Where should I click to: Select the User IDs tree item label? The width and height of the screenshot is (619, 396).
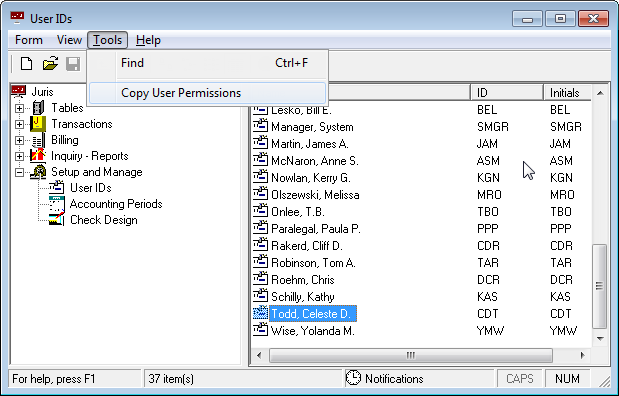(x=90, y=188)
